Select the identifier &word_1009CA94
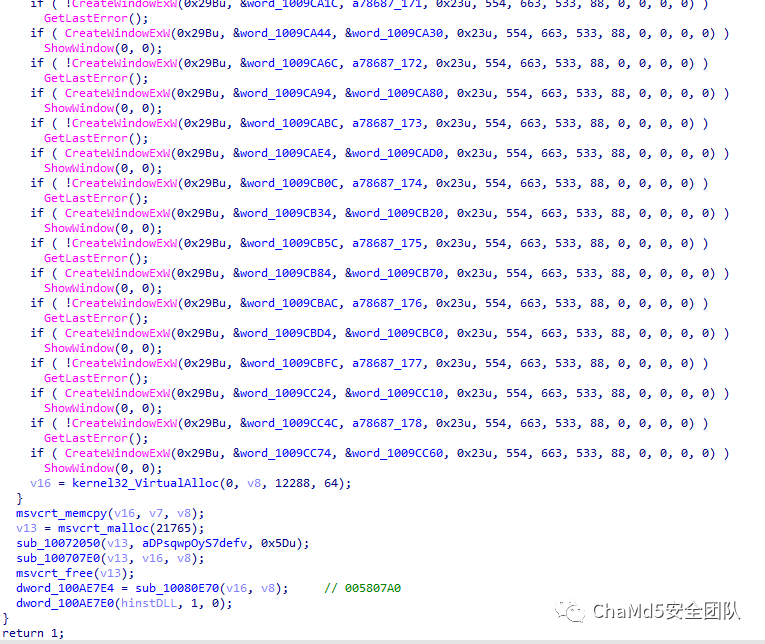The width and height of the screenshot is (765, 644). click(282, 93)
